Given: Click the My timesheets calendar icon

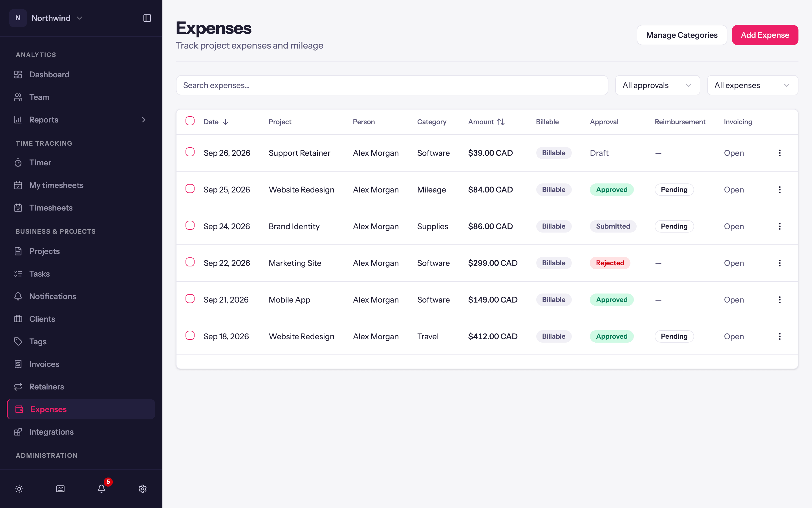Looking at the screenshot, I should pyautogui.click(x=18, y=185).
